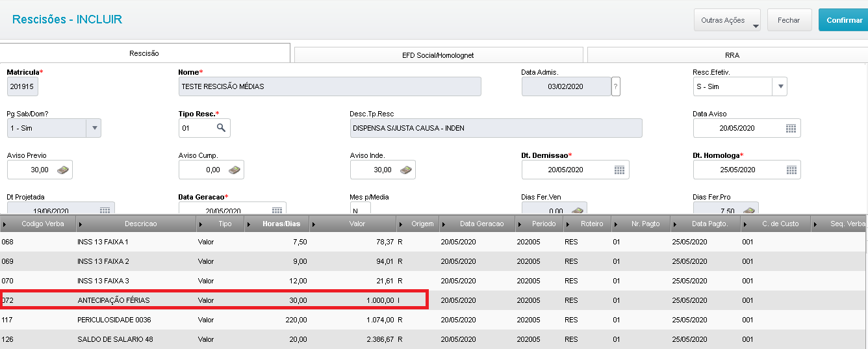868x349 pixels.
Task: Click the arrow of Valor column header
Action: tap(314, 224)
